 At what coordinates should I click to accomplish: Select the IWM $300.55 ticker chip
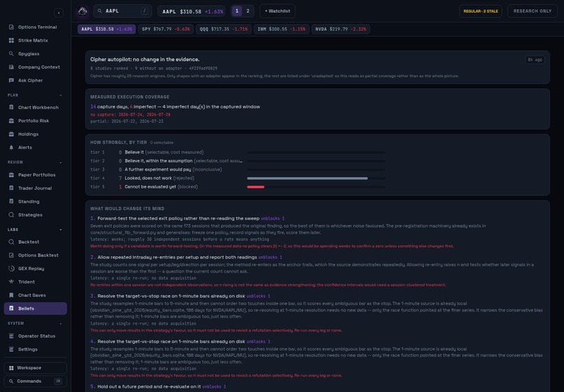click(x=281, y=29)
